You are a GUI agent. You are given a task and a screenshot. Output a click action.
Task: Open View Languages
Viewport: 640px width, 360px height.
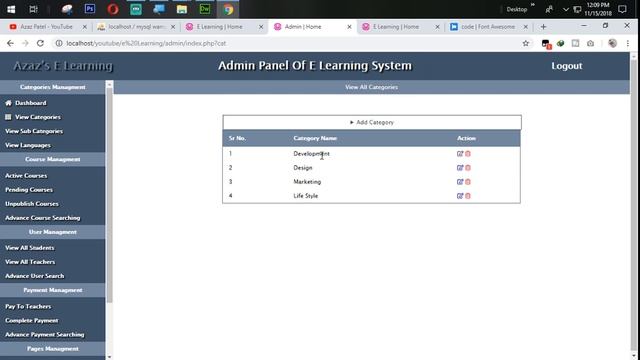28,145
